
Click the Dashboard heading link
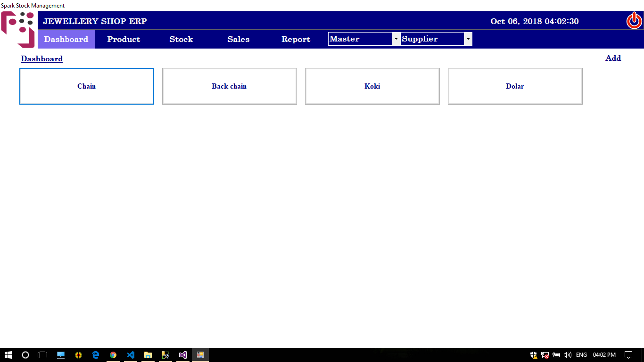pos(41,58)
